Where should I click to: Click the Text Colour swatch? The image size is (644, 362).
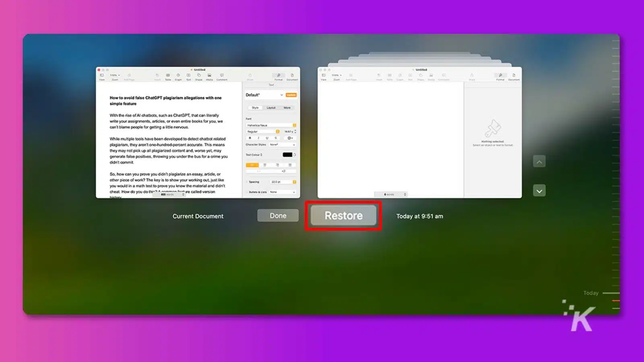288,154
